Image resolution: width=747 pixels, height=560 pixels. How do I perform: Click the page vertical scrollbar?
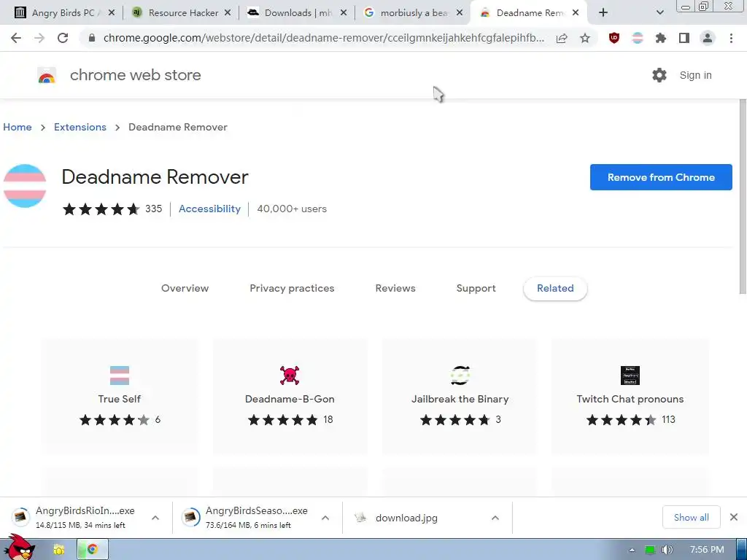pyautogui.click(x=743, y=198)
